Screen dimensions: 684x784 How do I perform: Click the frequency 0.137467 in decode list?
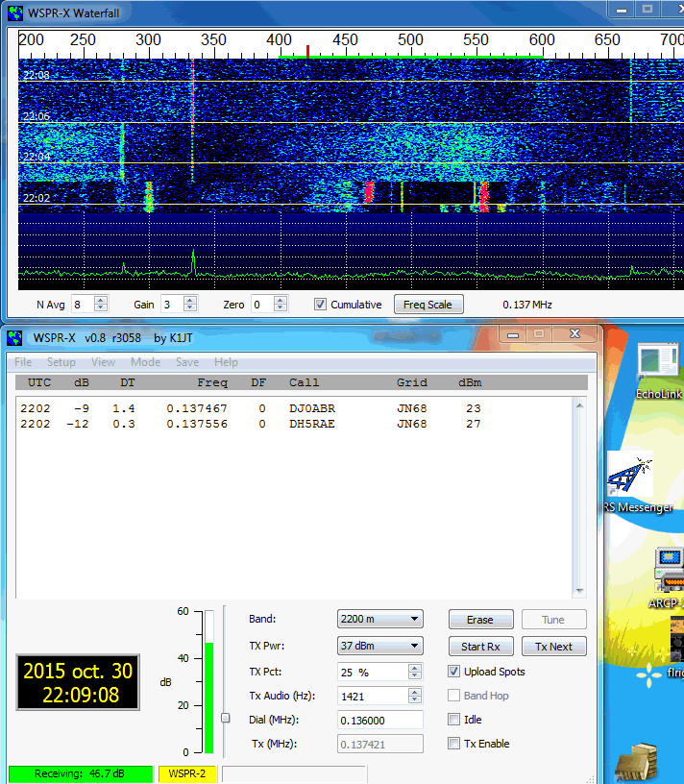tap(197, 408)
